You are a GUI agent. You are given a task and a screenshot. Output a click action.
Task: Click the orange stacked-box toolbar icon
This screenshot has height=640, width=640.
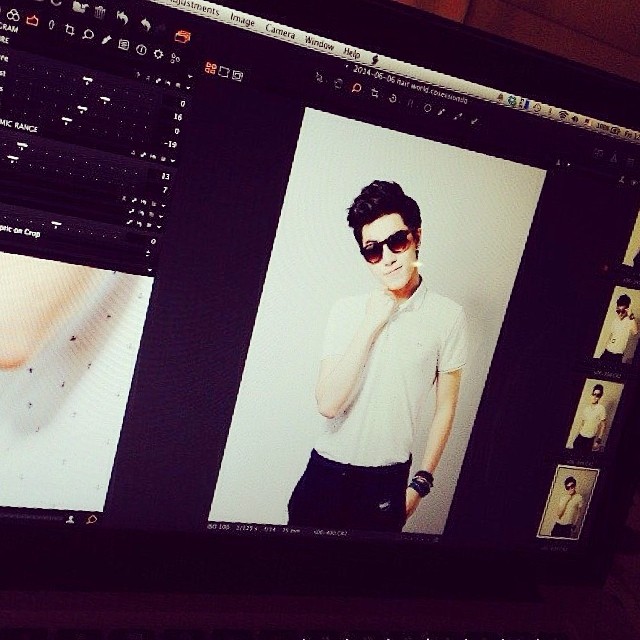(x=182, y=37)
